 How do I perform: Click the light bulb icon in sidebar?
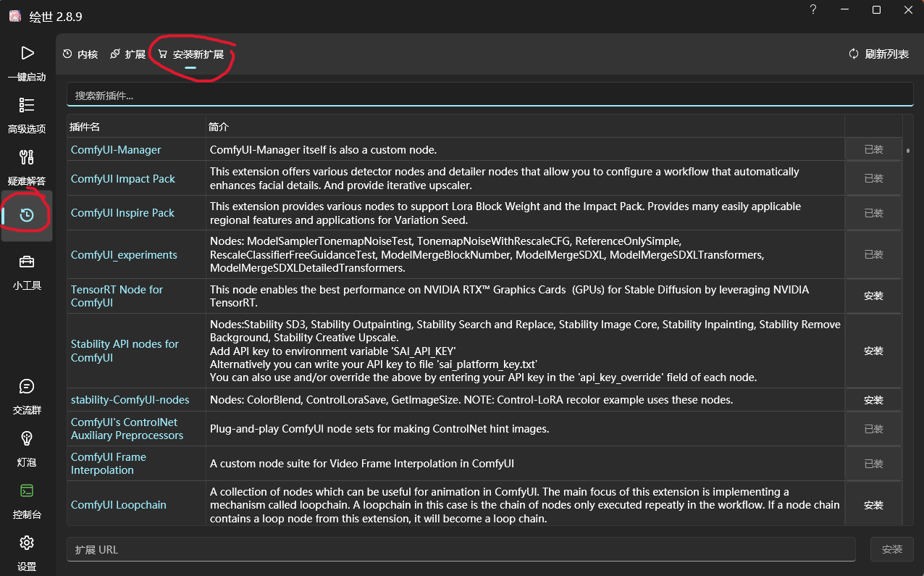[x=27, y=438]
